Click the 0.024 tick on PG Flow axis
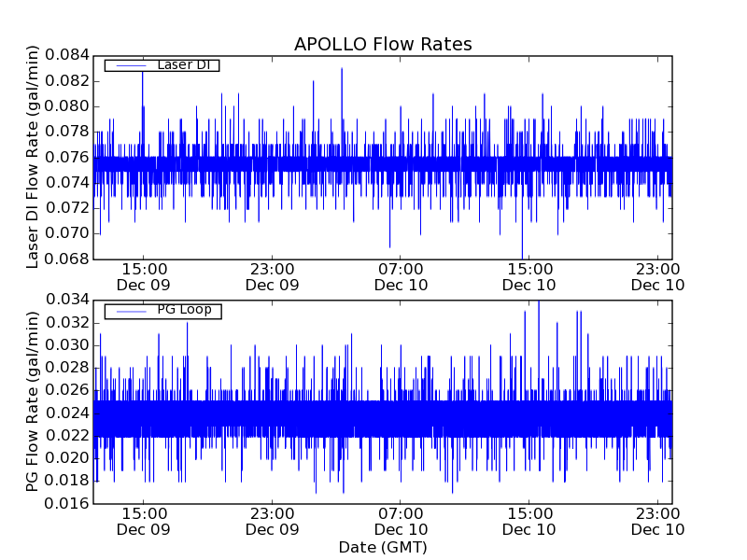747x560 pixels. point(67,413)
